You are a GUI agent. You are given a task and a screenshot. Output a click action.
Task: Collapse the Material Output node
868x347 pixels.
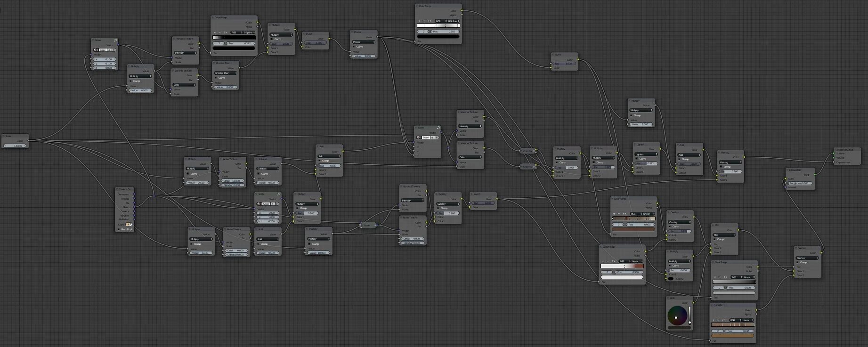[835, 150]
